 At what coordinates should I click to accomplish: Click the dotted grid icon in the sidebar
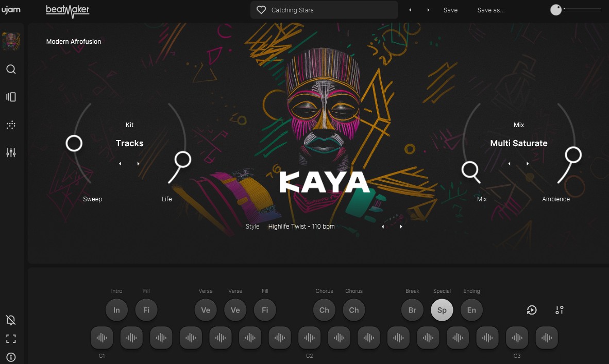pyautogui.click(x=11, y=124)
